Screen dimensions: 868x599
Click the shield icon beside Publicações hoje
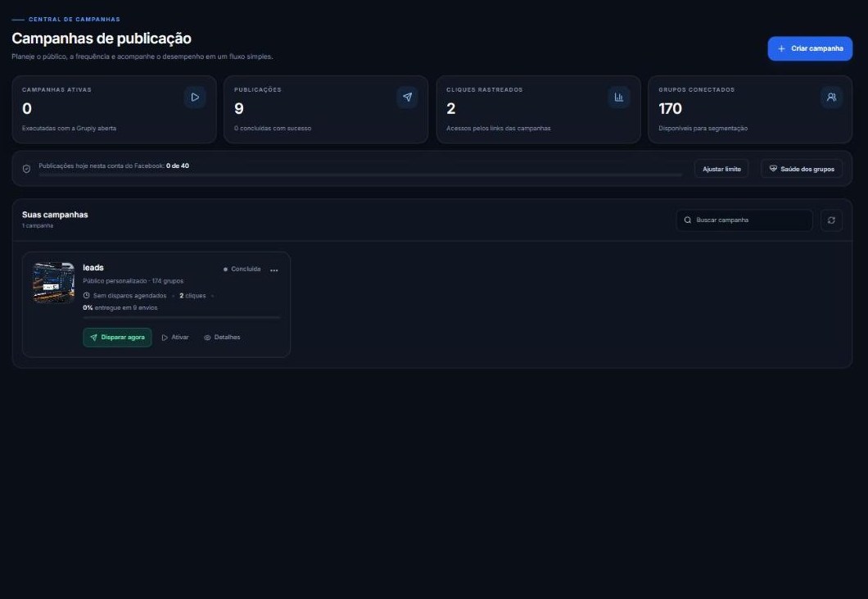(26, 169)
